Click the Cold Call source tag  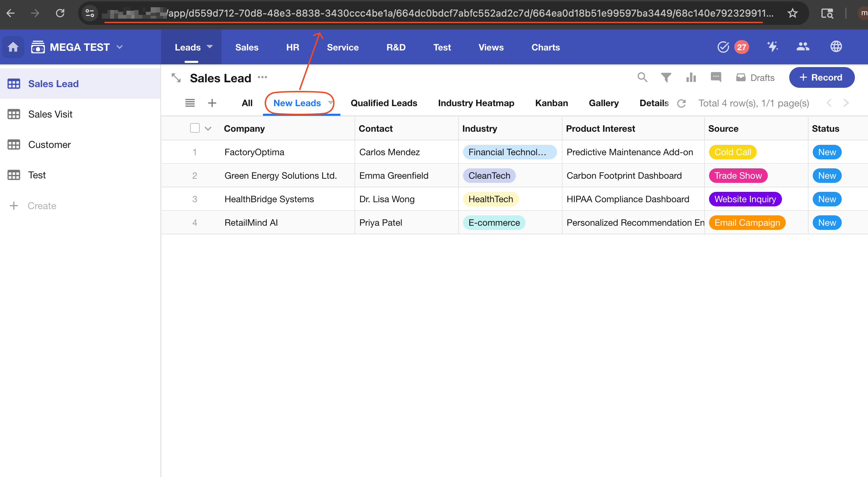(732, 152)
